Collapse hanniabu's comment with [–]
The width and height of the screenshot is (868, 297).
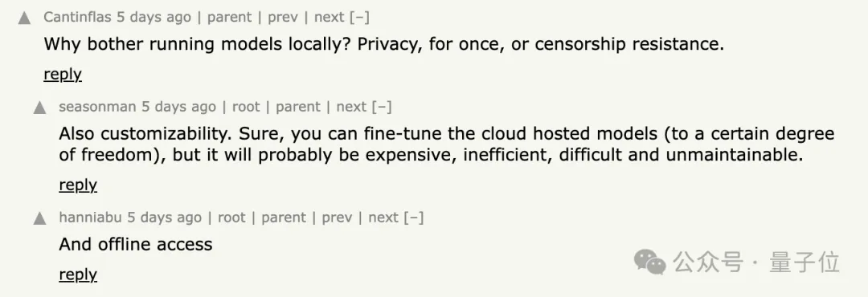coord(414,218)
